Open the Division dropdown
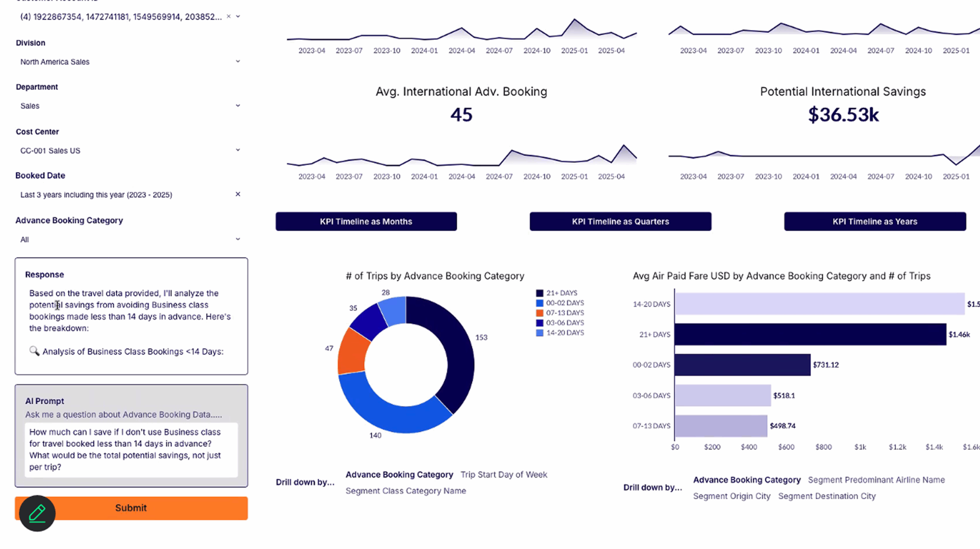 238,61
